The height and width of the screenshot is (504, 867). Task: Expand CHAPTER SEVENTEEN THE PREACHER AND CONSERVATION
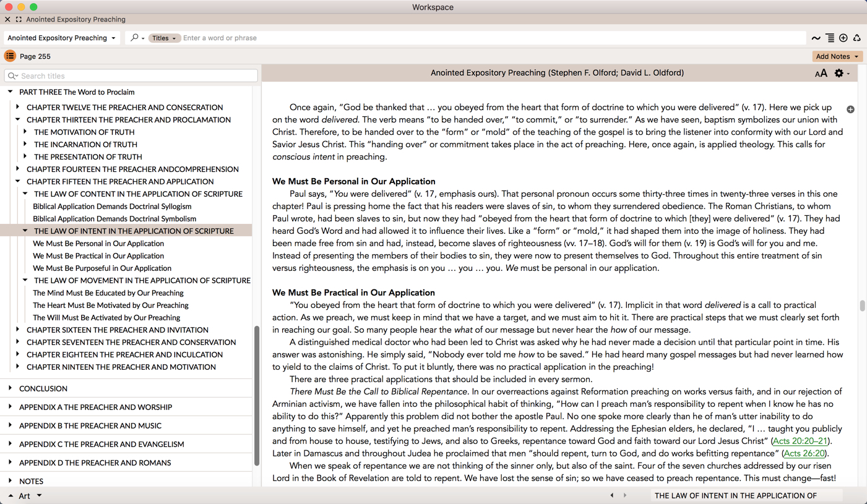click(17, 342)
